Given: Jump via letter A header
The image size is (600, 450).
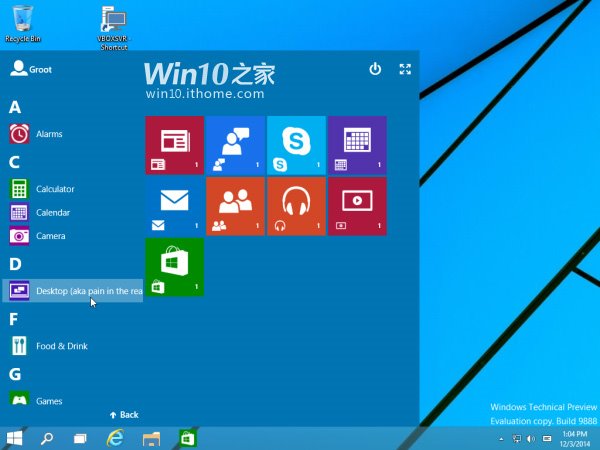Looking at the screenshot, I should [15, 107].
